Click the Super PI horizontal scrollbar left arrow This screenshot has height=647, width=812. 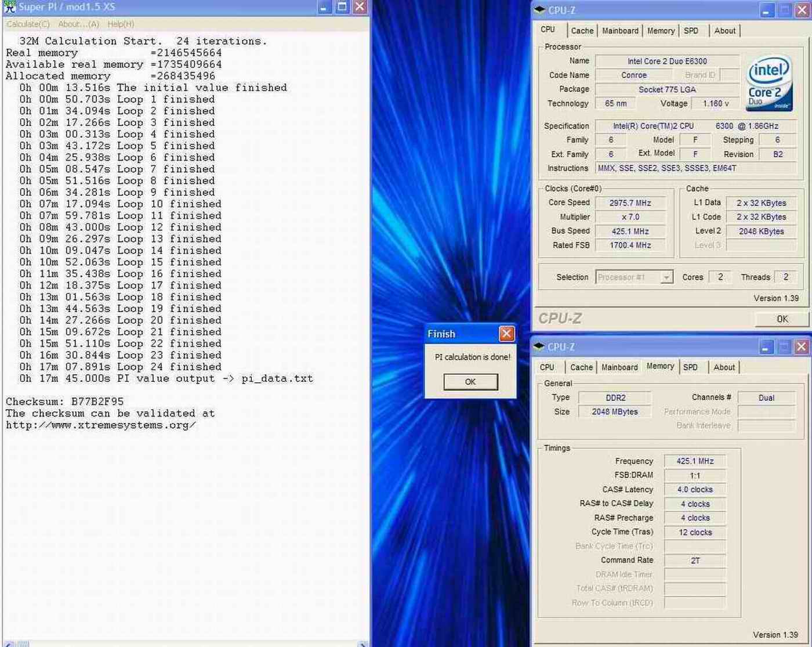pyautogui.click(x=9, y=644)
